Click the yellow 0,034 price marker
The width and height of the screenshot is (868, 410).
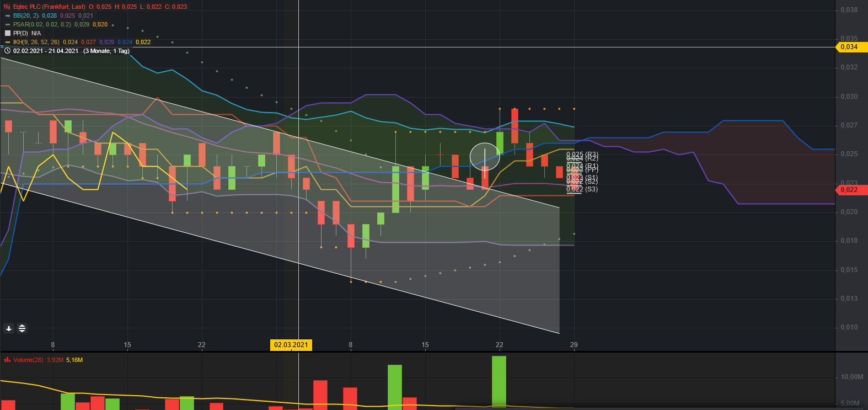coord(850,47)
